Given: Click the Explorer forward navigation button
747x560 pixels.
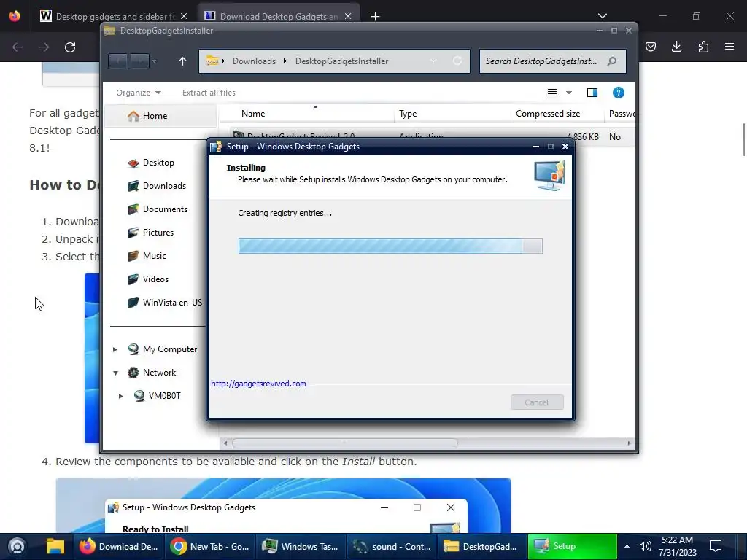Looking at the screenshot, I should coord(139,61).
